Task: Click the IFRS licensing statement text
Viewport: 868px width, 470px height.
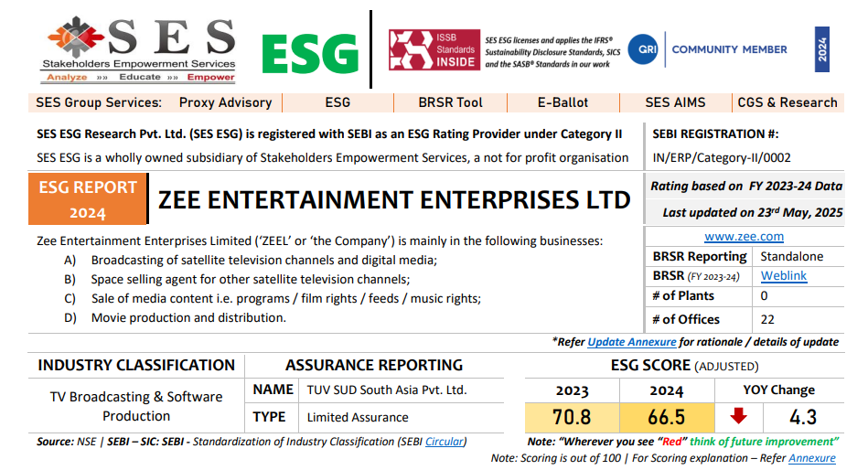Action: [552, 52]
